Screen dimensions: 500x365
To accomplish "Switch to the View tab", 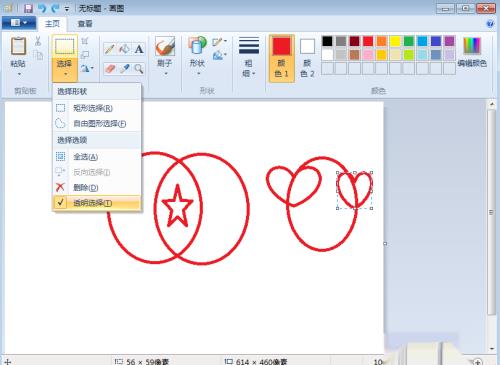I will 85,24.
